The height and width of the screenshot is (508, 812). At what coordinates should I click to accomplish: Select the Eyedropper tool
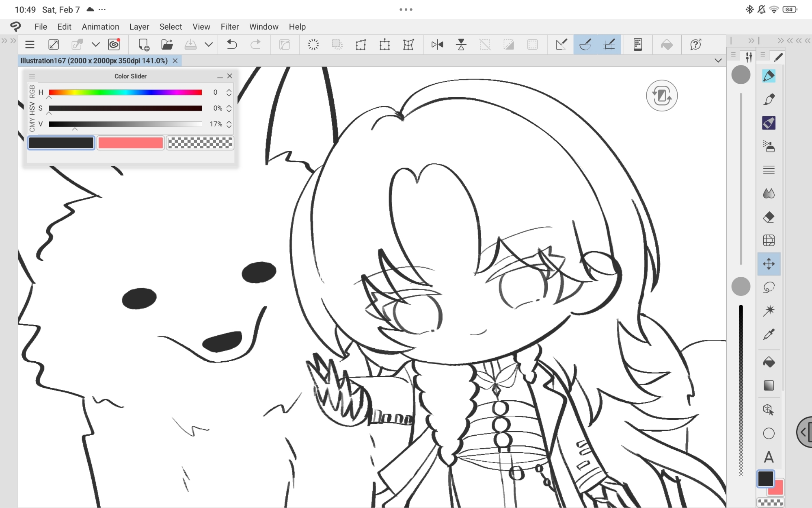pyautogui.click(x=769, y=334)
